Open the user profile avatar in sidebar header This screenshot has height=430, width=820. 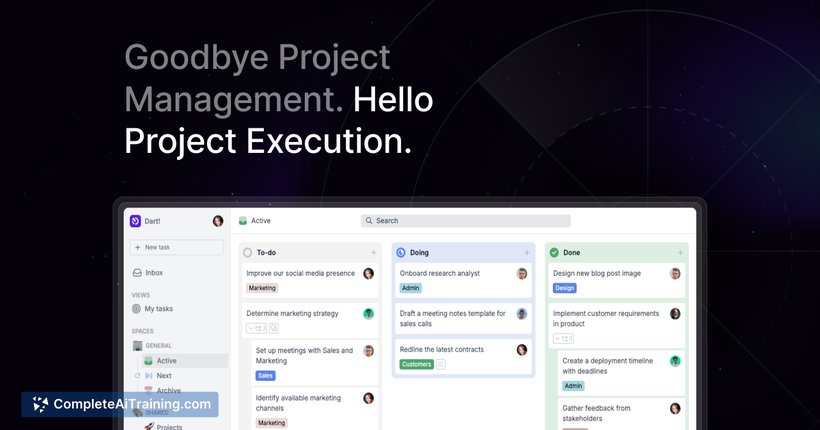point(218,221)
